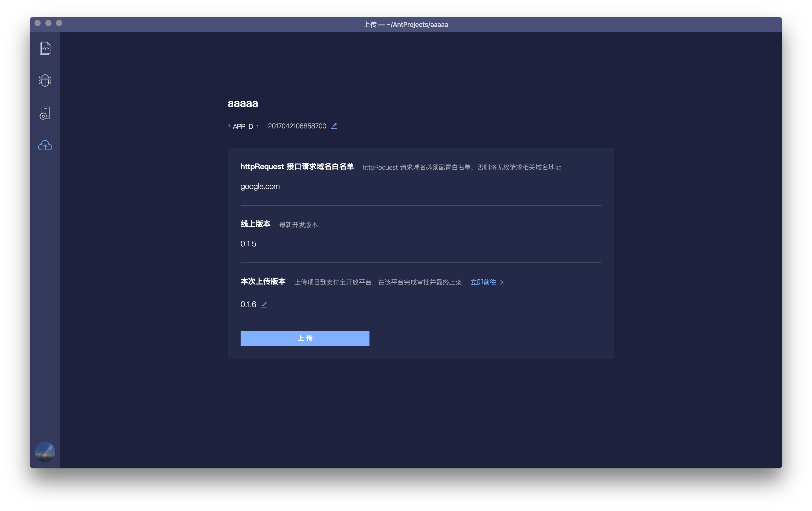Select the cloud upload sidebar icon
The image size is (812, 511).
coord(45,146)
